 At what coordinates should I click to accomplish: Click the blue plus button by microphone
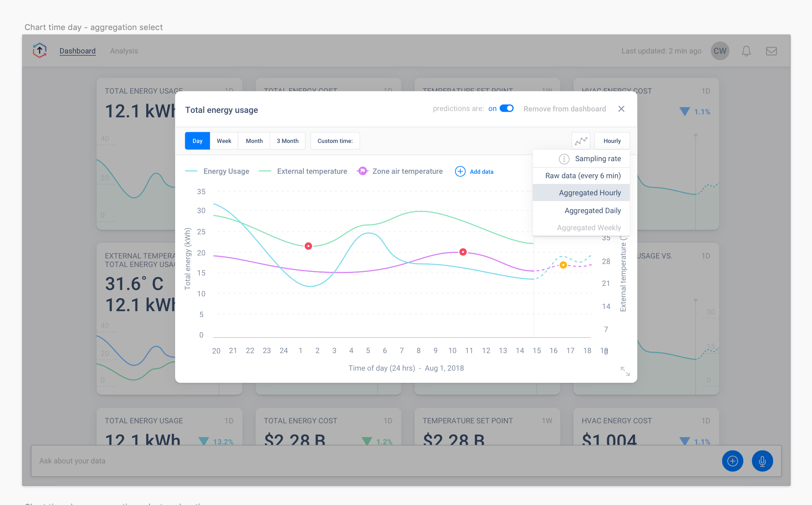coord(733,461)
